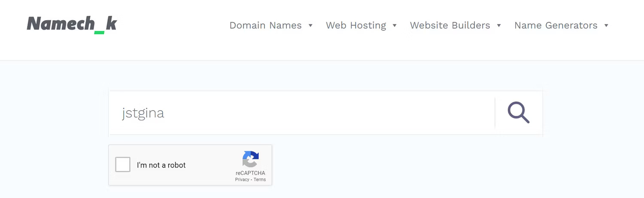644x198 pixels.
Task: Focus the search field containing jstgina
Action: tap(301, 113)
